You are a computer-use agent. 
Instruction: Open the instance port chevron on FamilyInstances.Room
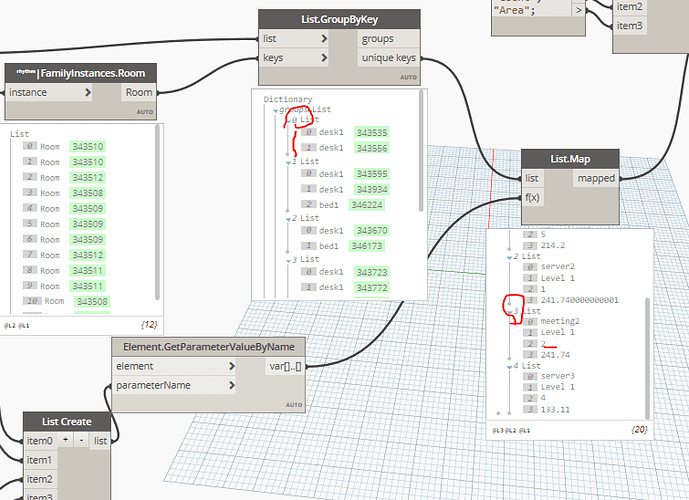(x=88, y=92)
